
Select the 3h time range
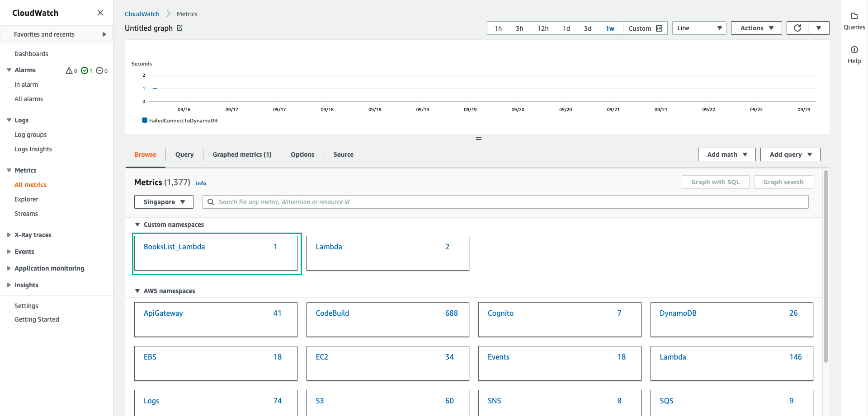pyautogui.click(x=519, y=28)
